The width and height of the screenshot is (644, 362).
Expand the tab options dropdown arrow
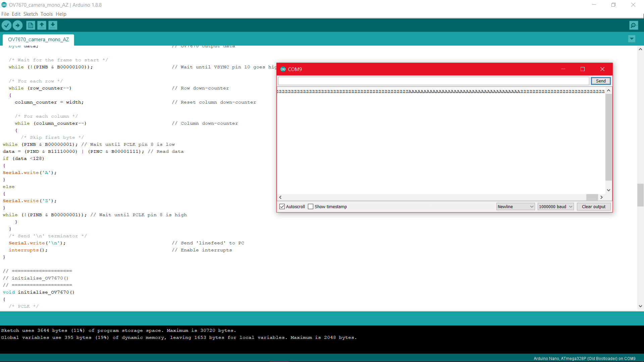pyautogui.click(x=632, y=39)
